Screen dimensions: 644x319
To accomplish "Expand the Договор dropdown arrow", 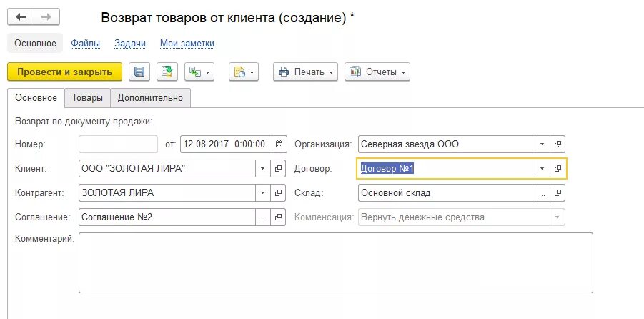I will (542, 169).
